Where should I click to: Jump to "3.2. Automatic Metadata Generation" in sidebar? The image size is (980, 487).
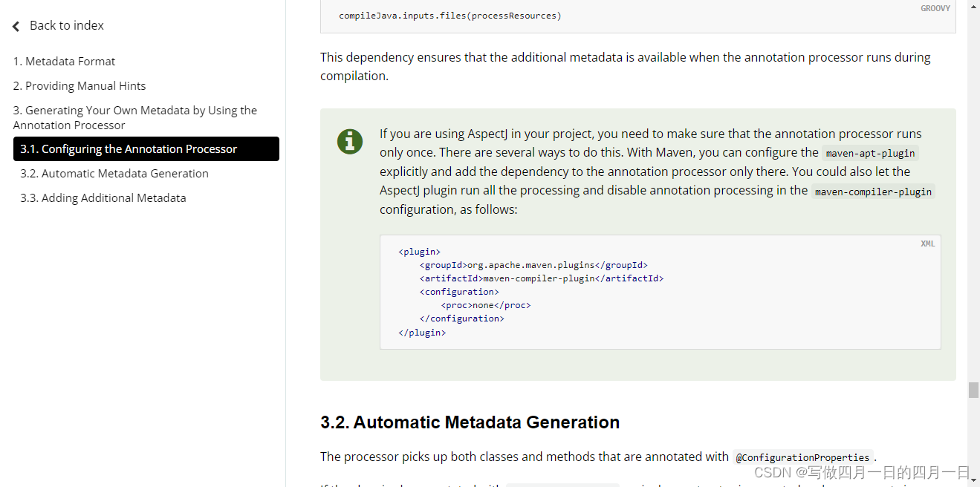[114, 173]
